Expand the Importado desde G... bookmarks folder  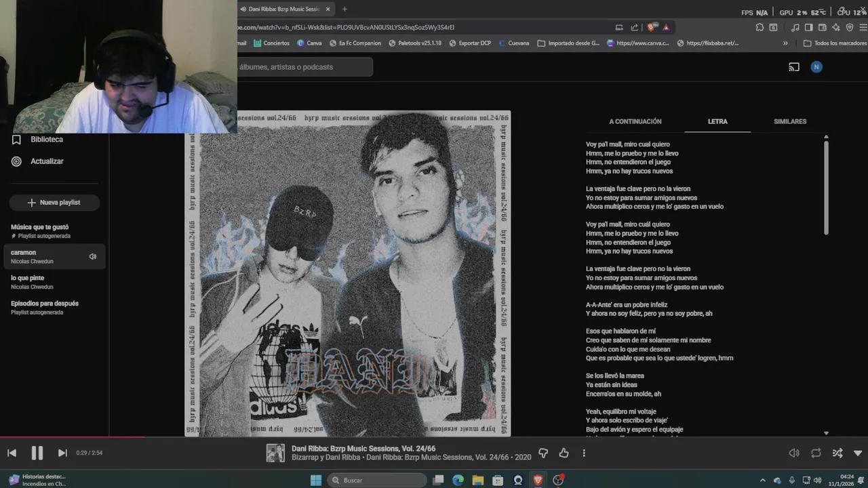[x=568, y=43]
